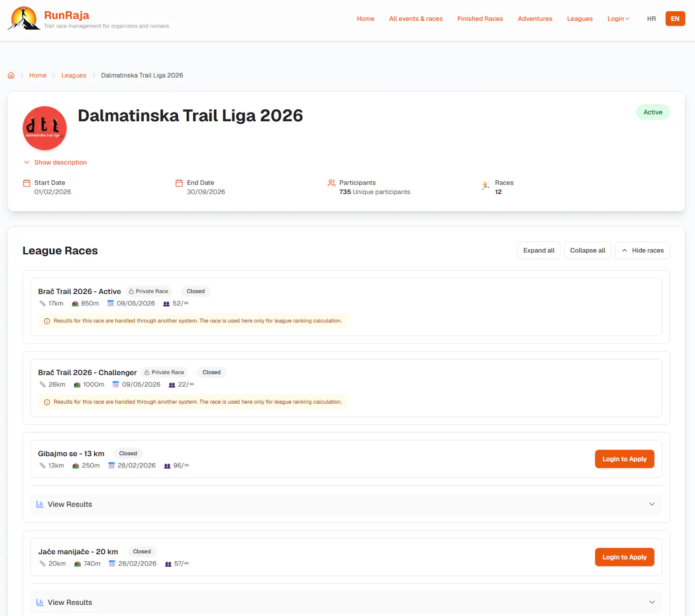Click calendar icon in Brač Active row
Screen dimensions: 695x616
click(111, 303)
